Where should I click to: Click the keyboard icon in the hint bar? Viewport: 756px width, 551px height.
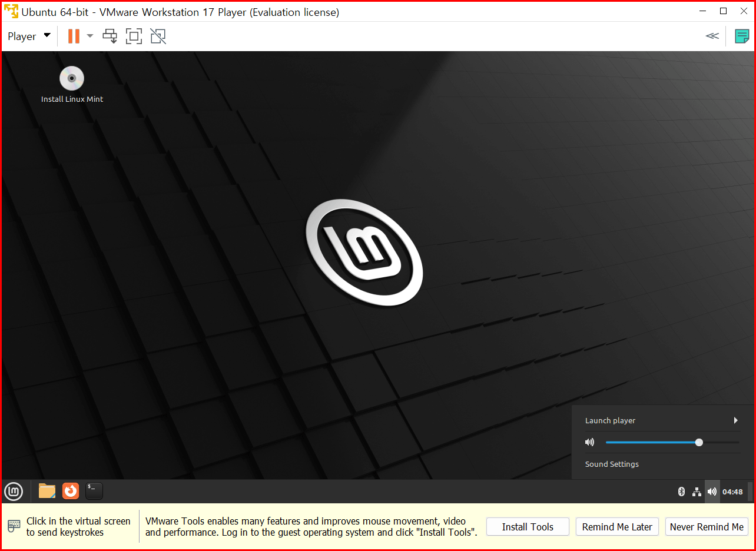14,526
